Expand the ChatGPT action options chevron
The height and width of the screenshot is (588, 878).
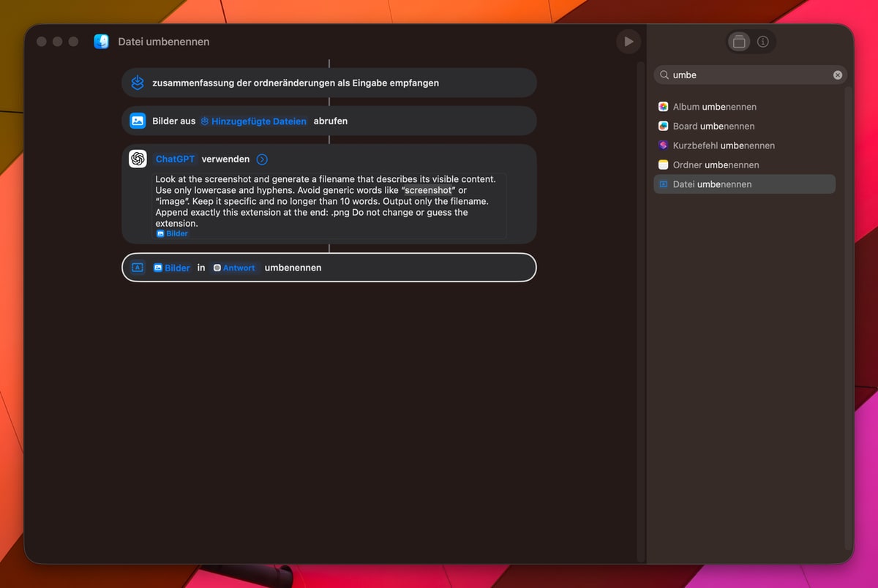262,159
